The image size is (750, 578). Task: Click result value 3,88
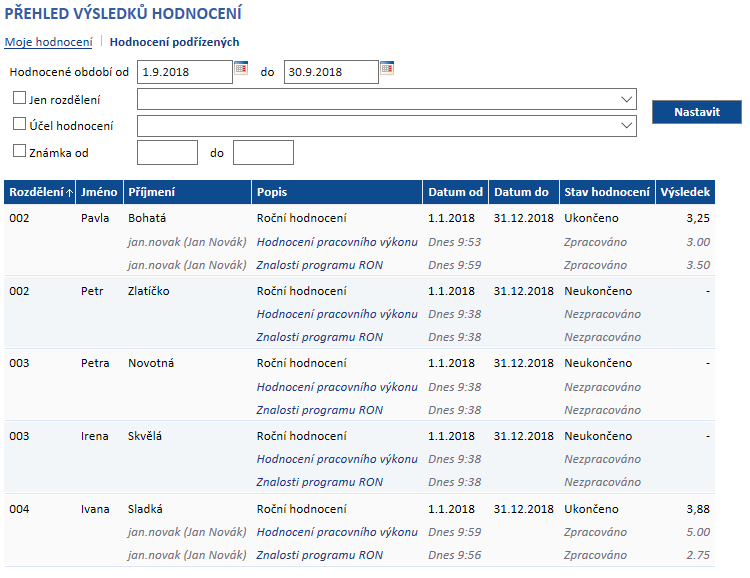pos(698,509)
